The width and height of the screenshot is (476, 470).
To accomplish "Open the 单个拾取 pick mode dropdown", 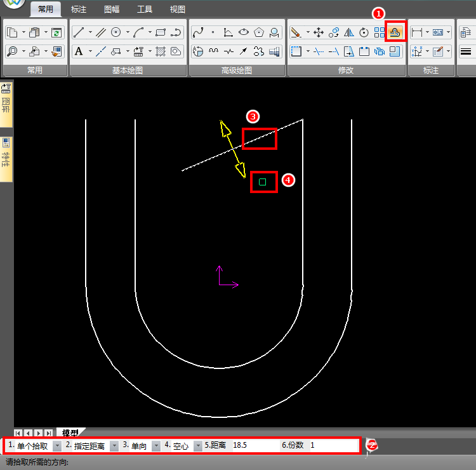I will (x=56, y=446).
